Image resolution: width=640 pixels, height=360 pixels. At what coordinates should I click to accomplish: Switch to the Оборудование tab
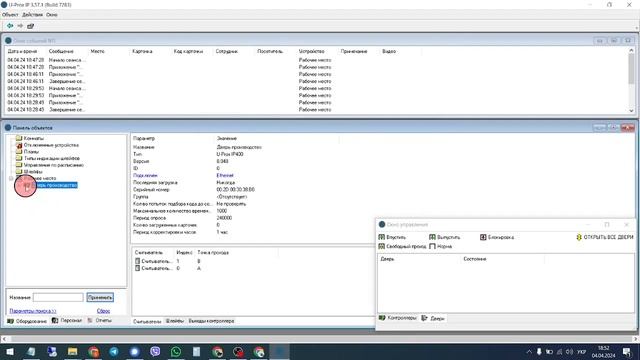[x=27, y=321]
